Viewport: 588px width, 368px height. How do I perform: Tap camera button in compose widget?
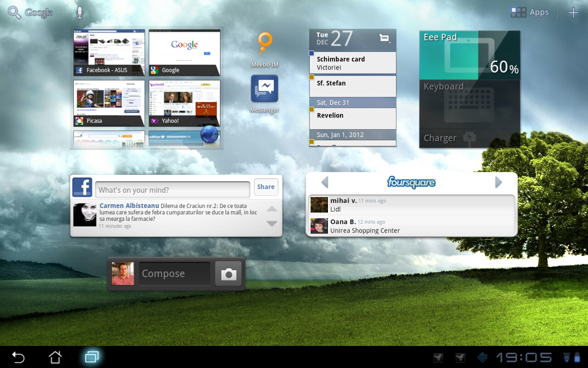click(228, 274)
